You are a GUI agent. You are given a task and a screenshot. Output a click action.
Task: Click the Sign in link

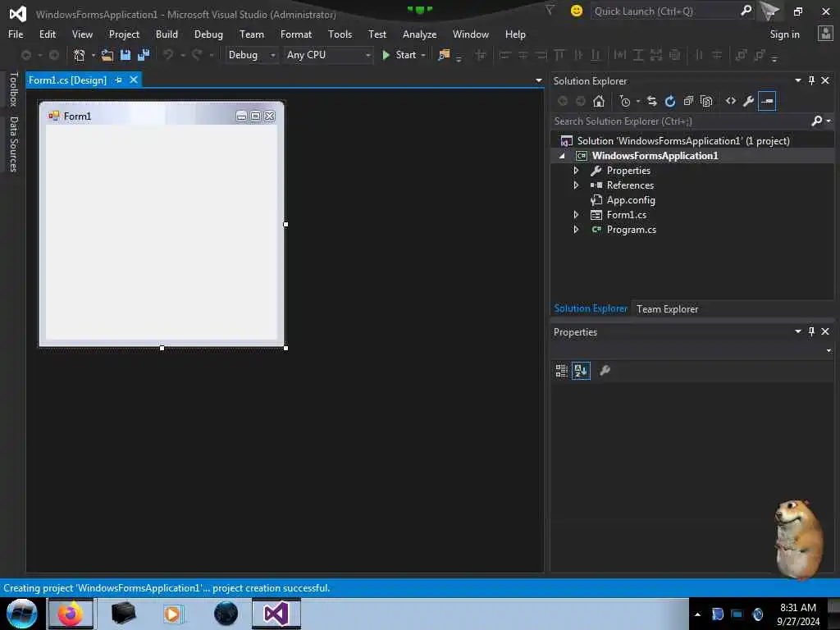coord(784,34)
